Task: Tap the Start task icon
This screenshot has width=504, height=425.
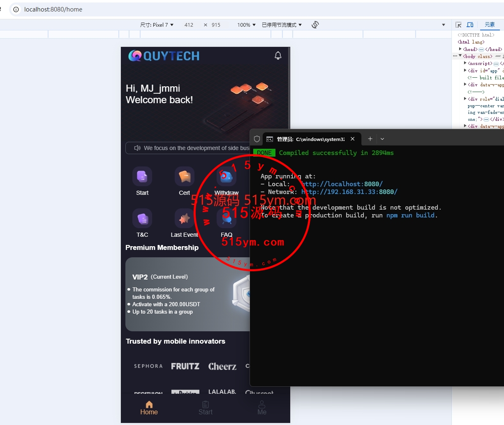Action: coord(142,177)
